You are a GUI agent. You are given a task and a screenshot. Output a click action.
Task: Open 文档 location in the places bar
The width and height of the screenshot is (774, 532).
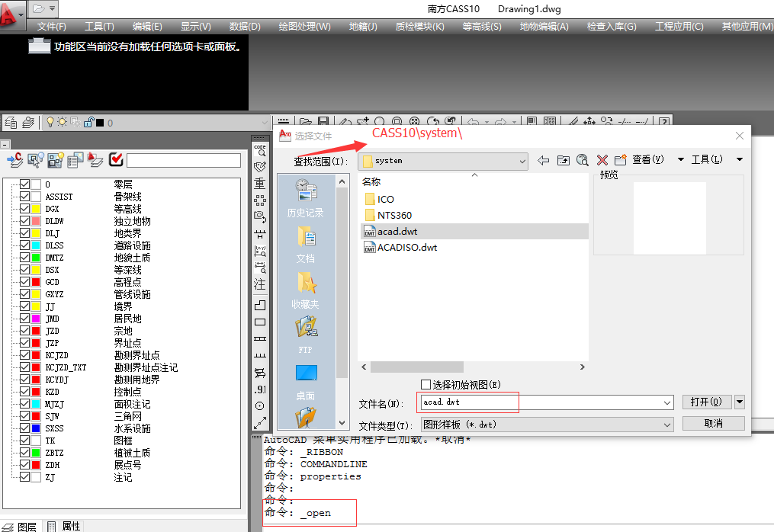[306, 245]
